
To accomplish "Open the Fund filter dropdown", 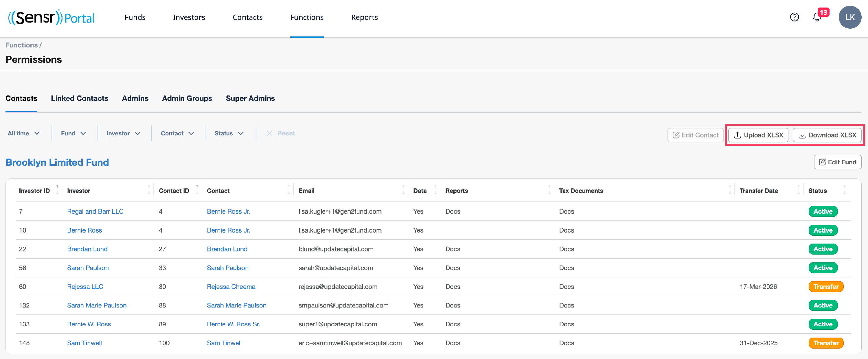I will pos(73,133).
